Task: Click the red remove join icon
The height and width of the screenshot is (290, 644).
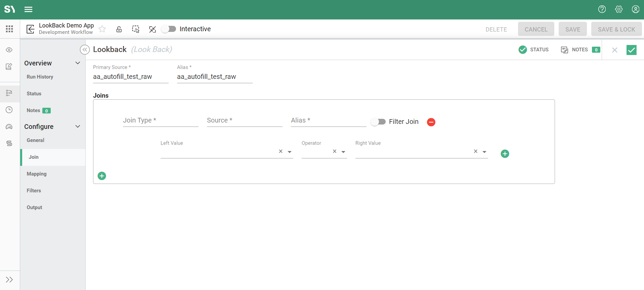Action: (431, 122)
